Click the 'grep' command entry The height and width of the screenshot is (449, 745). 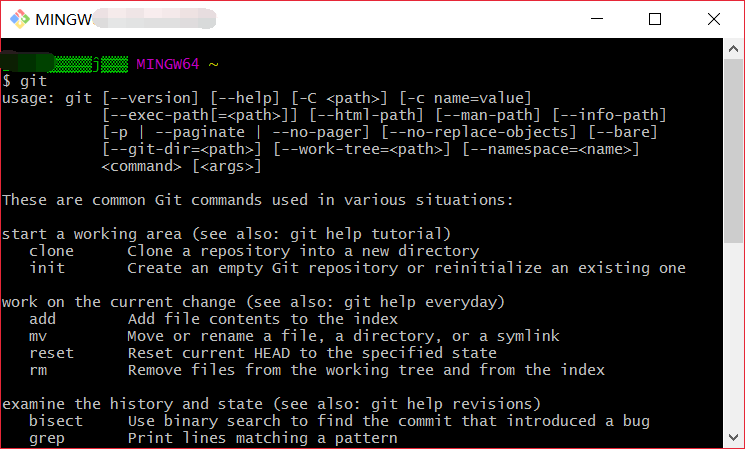pos(47,439)
